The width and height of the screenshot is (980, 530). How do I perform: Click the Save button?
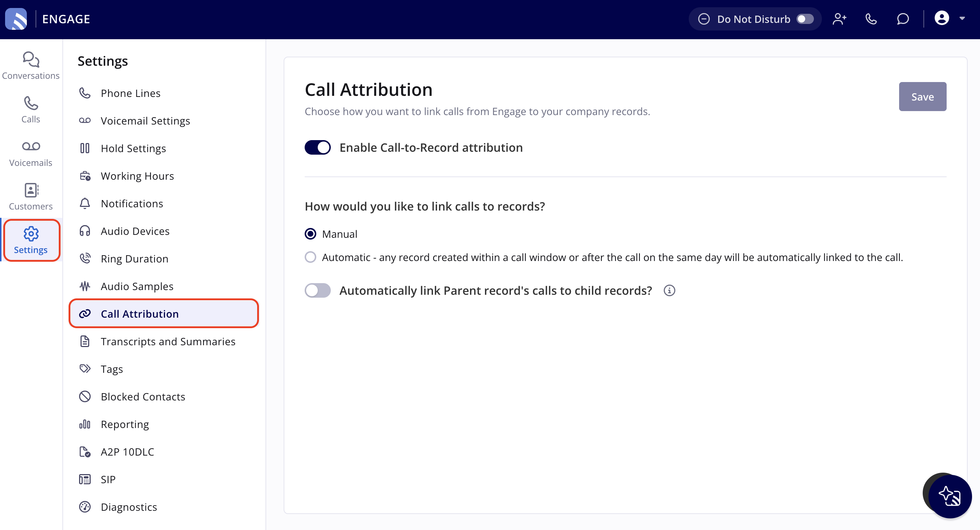coord(923,97)
